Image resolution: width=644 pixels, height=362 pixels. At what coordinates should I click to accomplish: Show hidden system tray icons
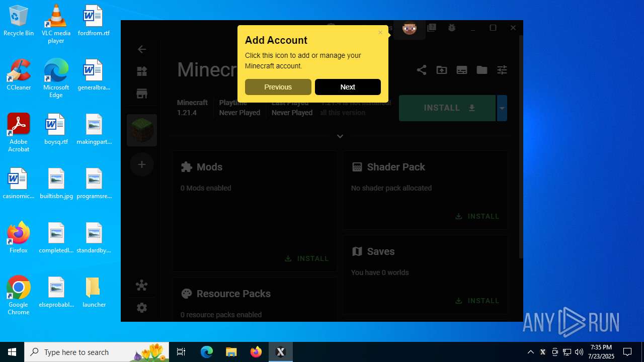(x=530, y=352)
